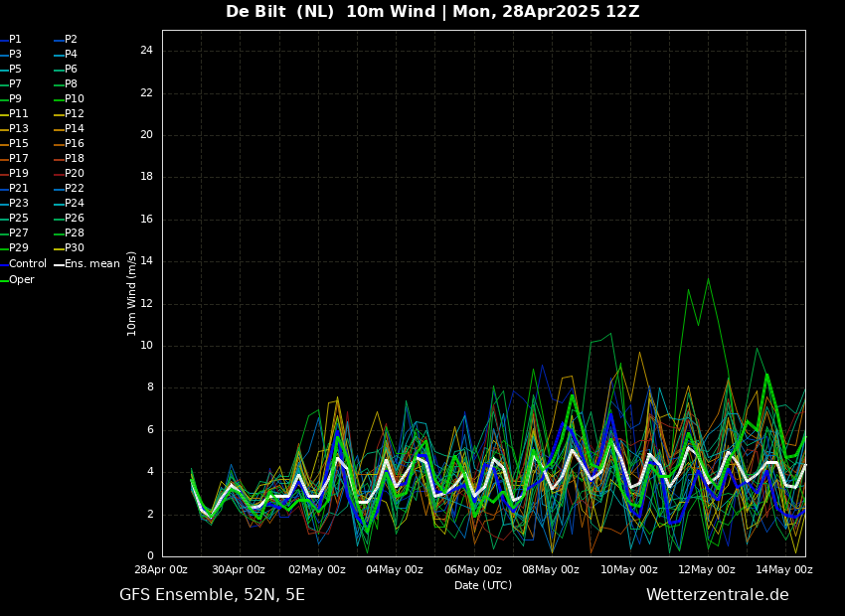Click the 10m Wind (m/s) y-axis label
The height and width of the screenshot is (616, 845).
pos(132,293)
